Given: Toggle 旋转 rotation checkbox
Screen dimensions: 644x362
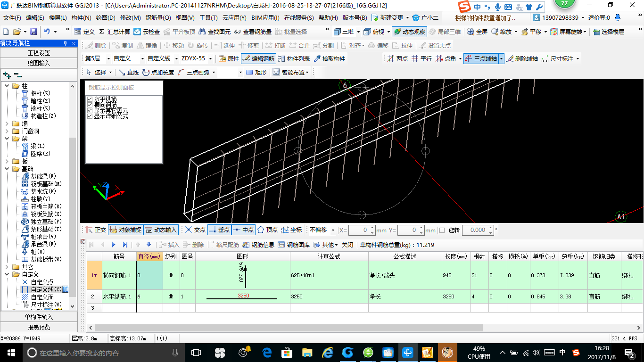Looking at the screenshot, I should click(x=442, y=230).
